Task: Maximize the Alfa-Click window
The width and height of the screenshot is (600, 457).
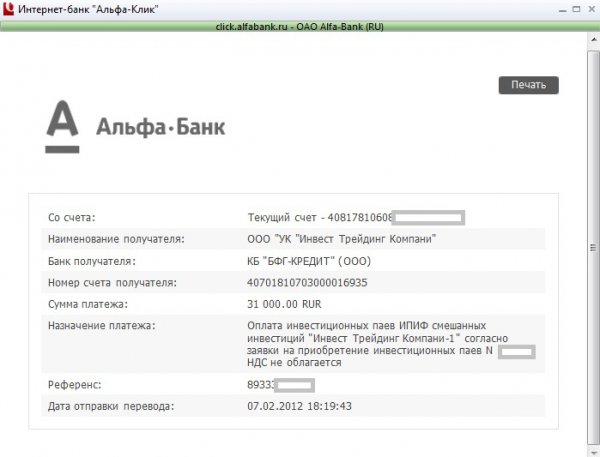Action: pyautogui.click(x=576, y=9)
